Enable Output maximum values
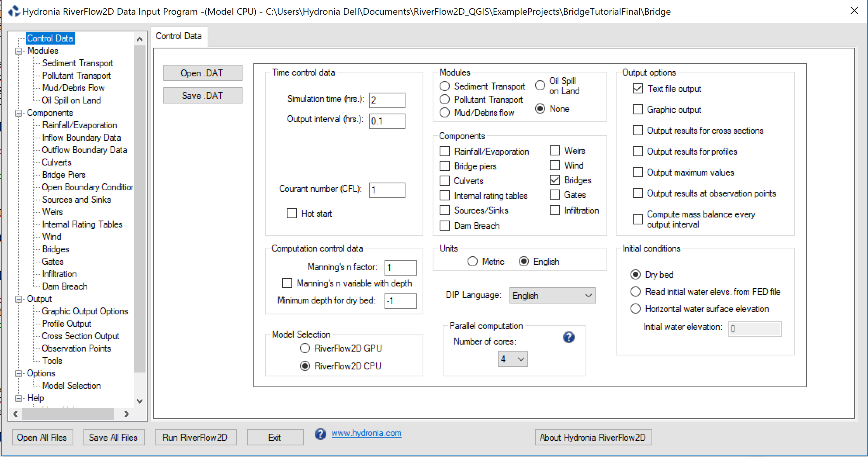Screen dimensions: 868x457 pos(638,172)
